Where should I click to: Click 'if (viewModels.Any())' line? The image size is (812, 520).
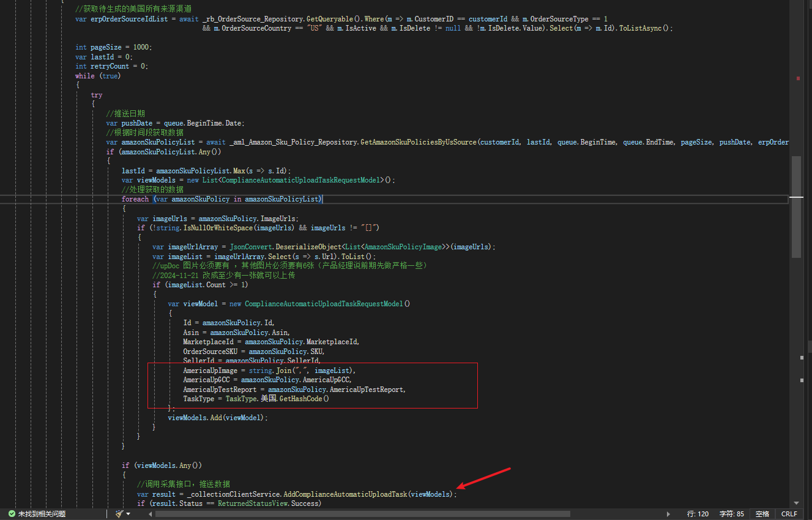tap(162, 465)
